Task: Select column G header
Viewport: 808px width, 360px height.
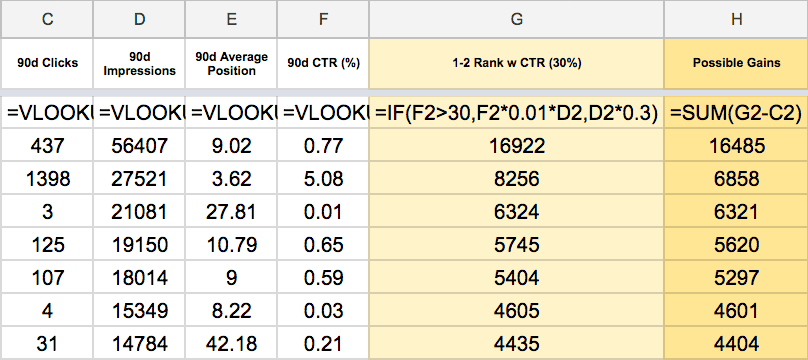Action: [x=516, y=19]
